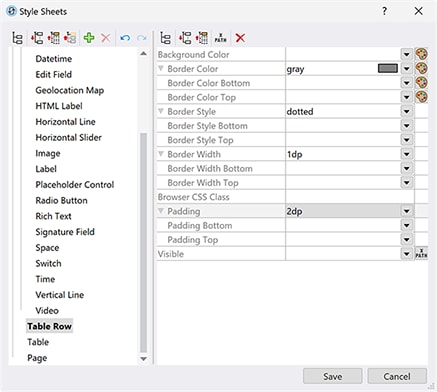Click the gray Border Color swatch
Image resolution: width=437 pixels, height=392 pixels.
pos(388,68)
